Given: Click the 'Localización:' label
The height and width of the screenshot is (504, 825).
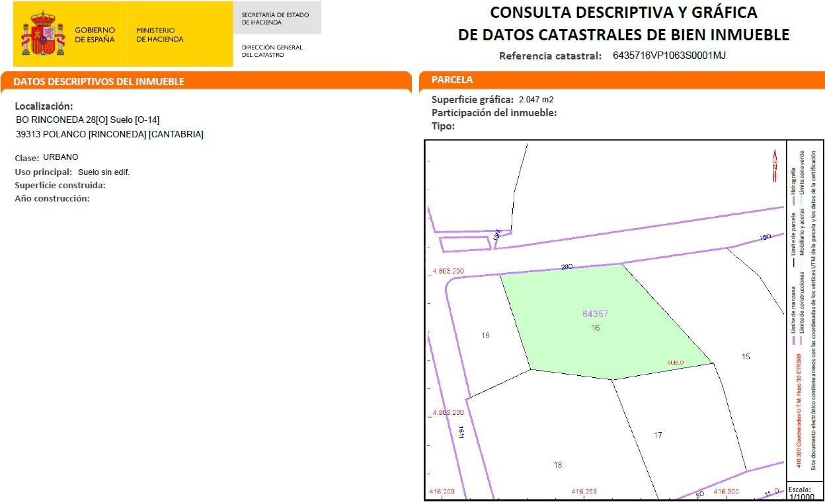Looking at the screenshot, I should pos(44,106).
